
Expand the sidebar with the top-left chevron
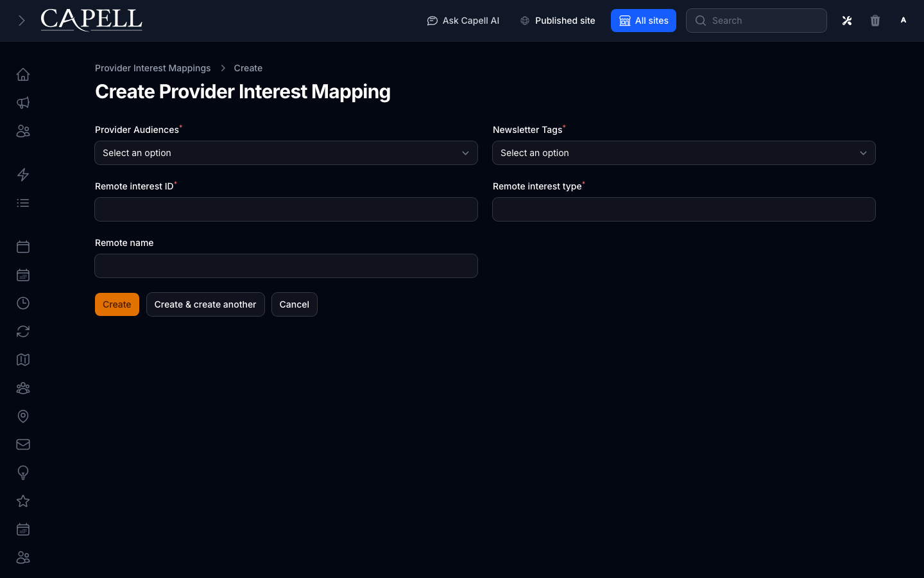click(22, 21)
